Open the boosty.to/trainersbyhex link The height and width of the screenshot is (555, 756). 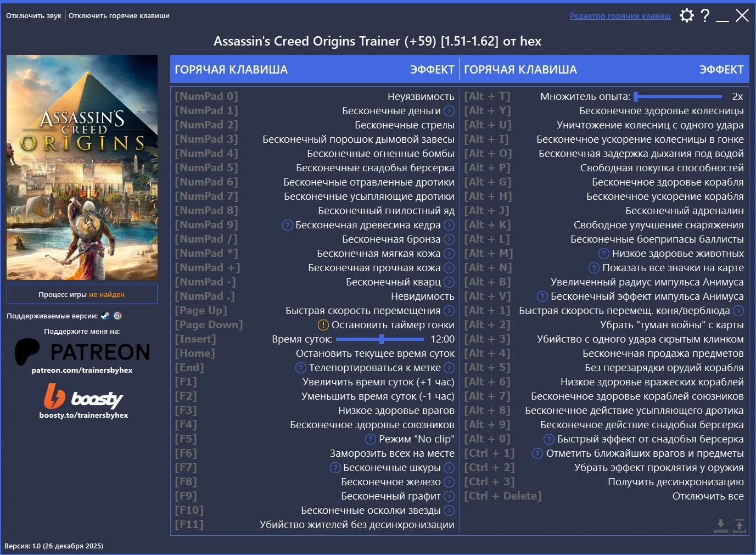[x=81, y=415]
